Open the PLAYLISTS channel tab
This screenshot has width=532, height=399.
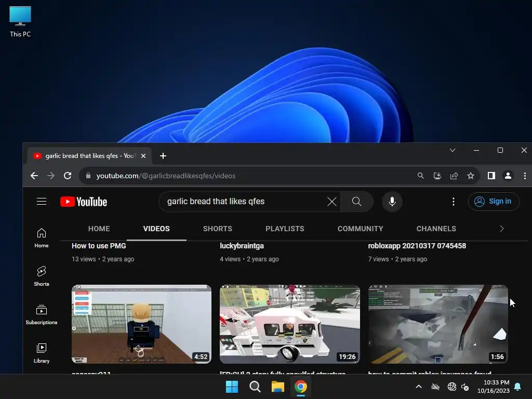coord(285,229)
